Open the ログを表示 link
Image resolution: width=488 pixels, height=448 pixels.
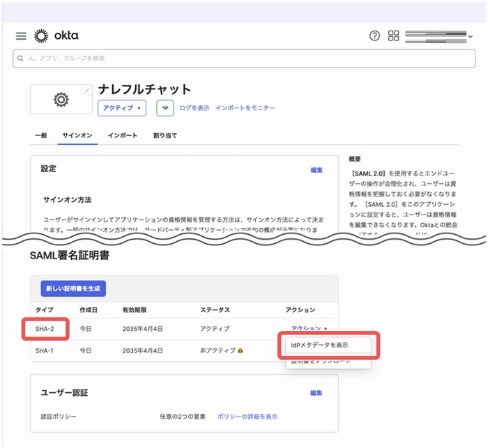pos(195,108)
